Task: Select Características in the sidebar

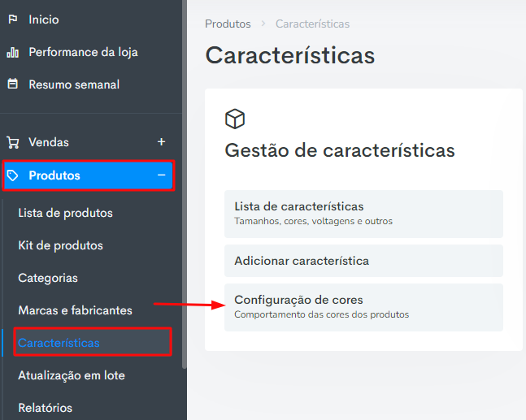Action: coord(59,343)
